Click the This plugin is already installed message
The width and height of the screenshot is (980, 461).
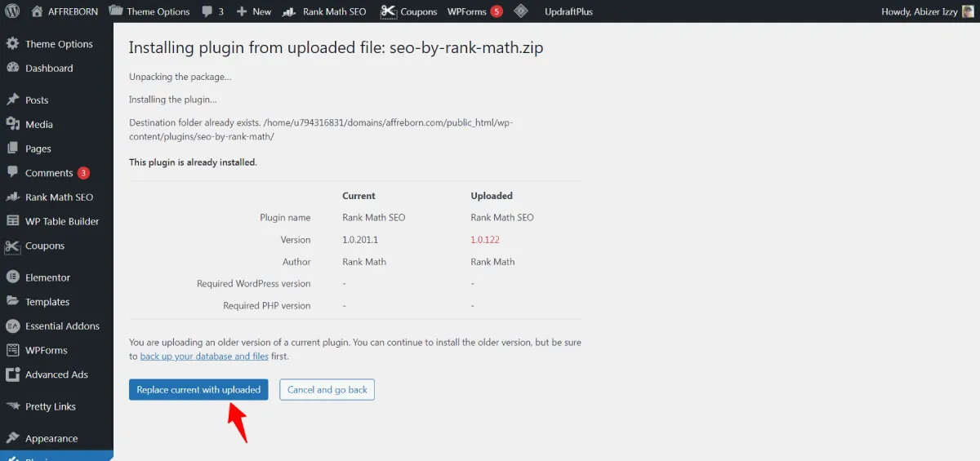(193, 162)
